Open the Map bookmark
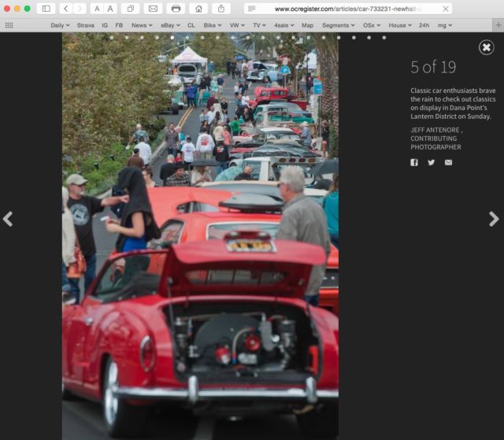The width and height of the screenshot is (504, 440). 307,25
